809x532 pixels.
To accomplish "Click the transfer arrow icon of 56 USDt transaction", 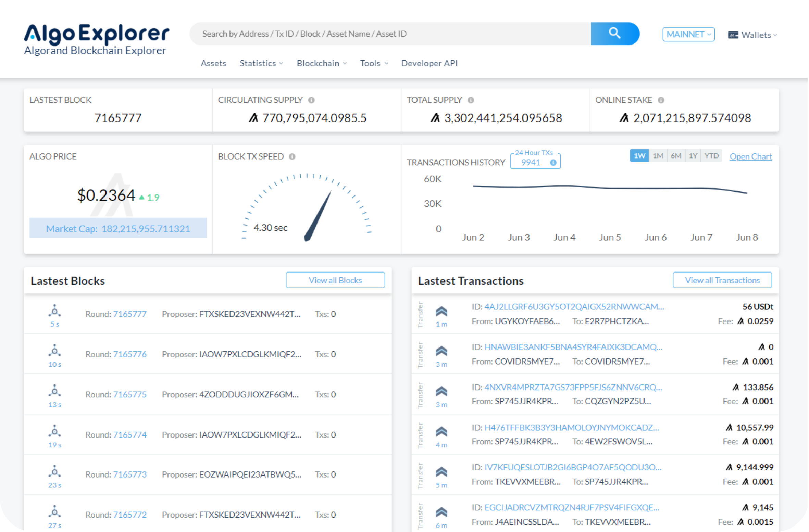I will 441,311.
